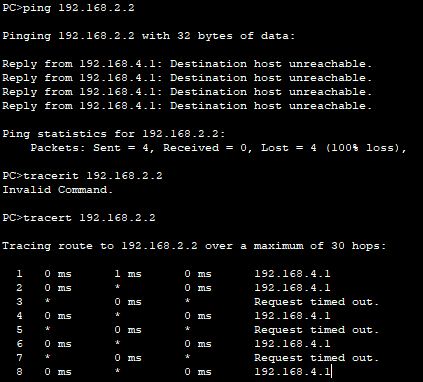
Task: Click the 'Tracing route to 192.168.2.2' header line
Action: (x=194, y=246)
